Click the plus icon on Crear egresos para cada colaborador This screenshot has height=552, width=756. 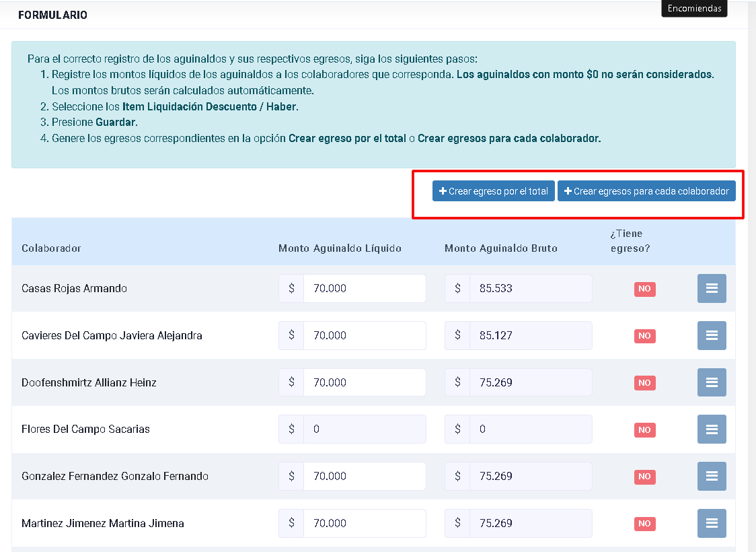(x=568, y=191)
